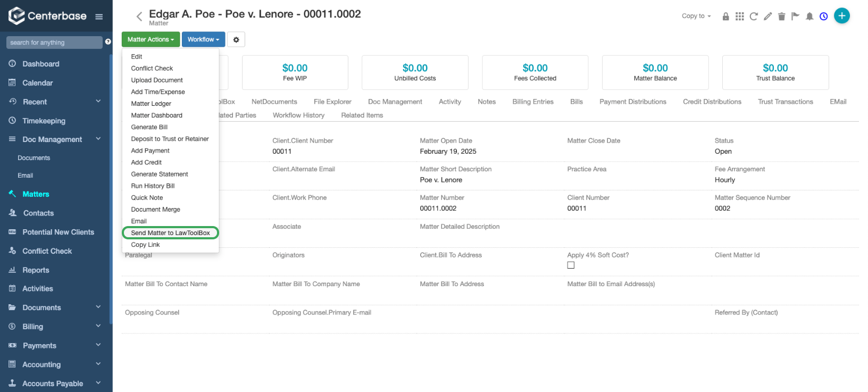The width and height of the screenshot is (868, 392).
Task: Open the help question mark icon
Action: coord(108,41)
